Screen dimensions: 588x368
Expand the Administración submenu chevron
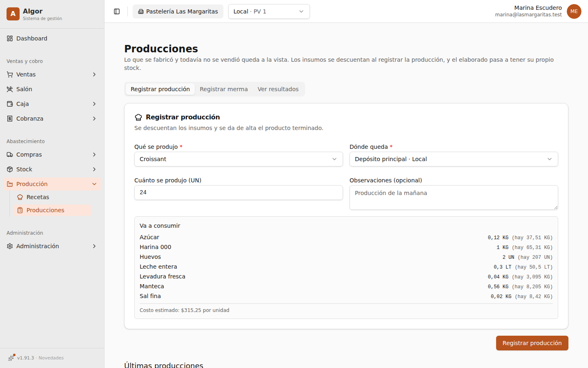(x=94, y=246)
